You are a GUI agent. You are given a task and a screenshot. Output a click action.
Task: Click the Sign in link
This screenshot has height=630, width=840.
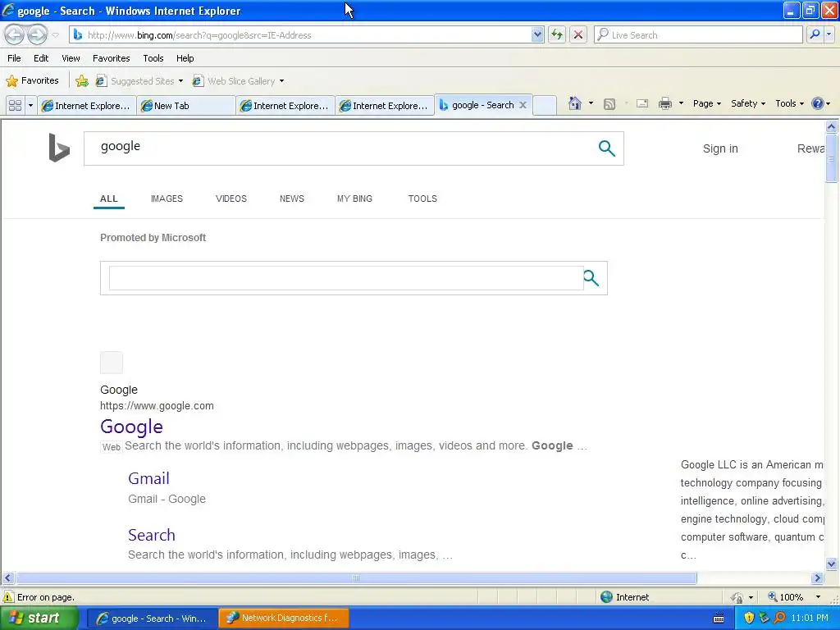coord(720,148)
